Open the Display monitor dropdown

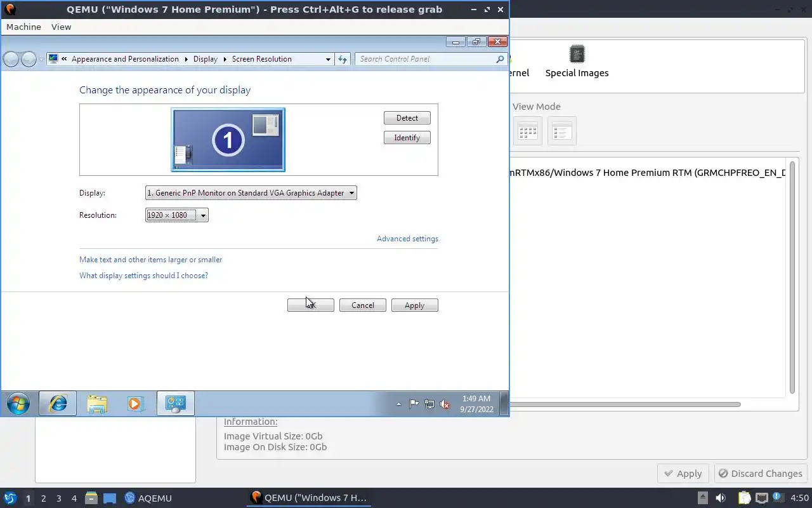click(251, 193)
